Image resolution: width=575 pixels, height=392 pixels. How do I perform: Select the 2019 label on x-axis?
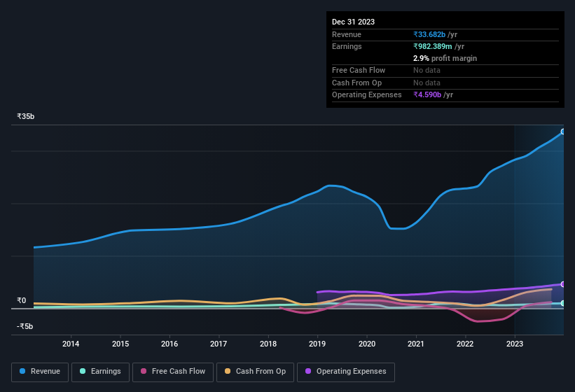point(317,344)
